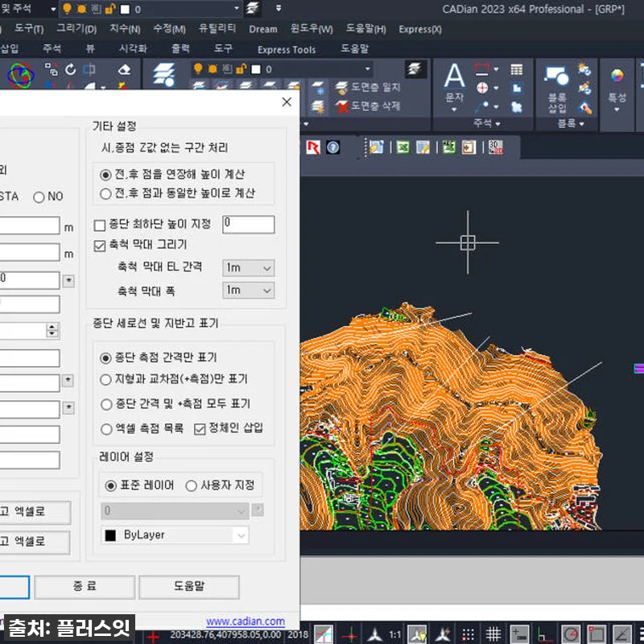Toggle 축척 막대 그리기 checkbox
The width and height of the screenshot is (644, 644).
coord(99,246)
